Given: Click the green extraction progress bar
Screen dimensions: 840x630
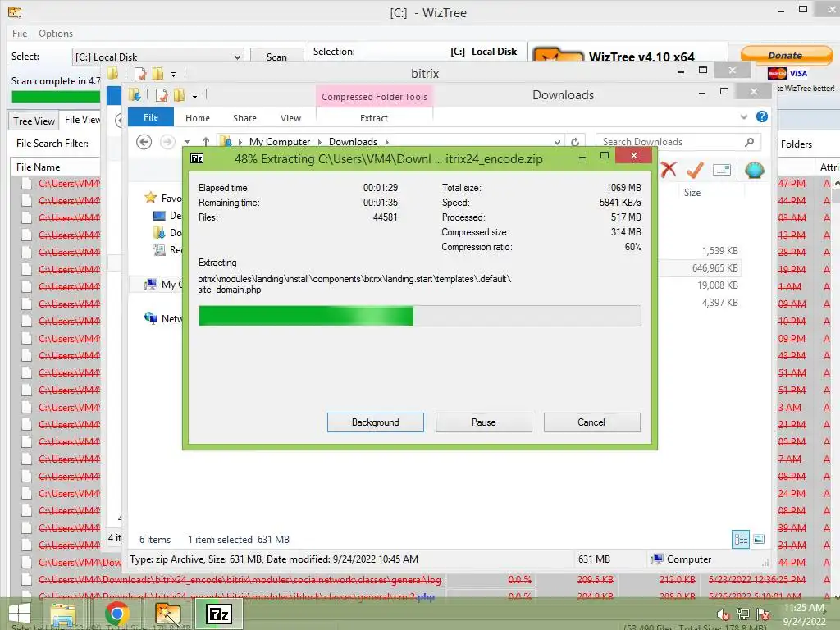Looking at the screenshot, I should click(419, 316).
